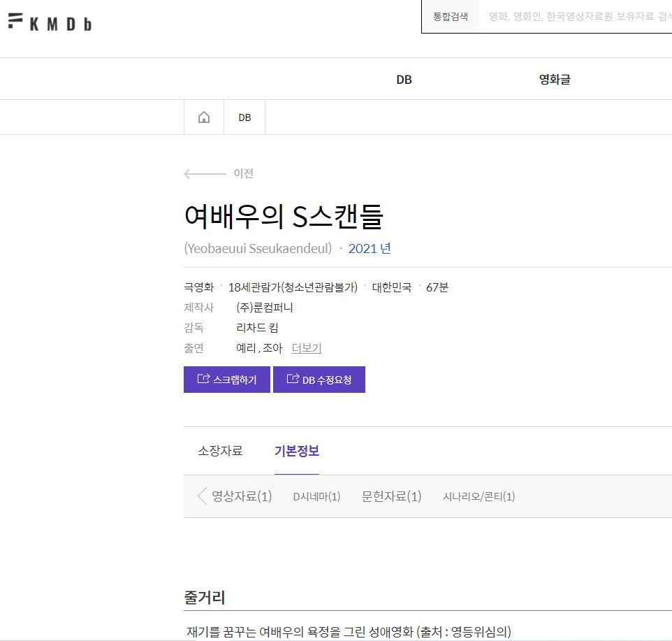Click the 극영화 genre type text
Screen dimensions: 672x641
pos(199,287)
